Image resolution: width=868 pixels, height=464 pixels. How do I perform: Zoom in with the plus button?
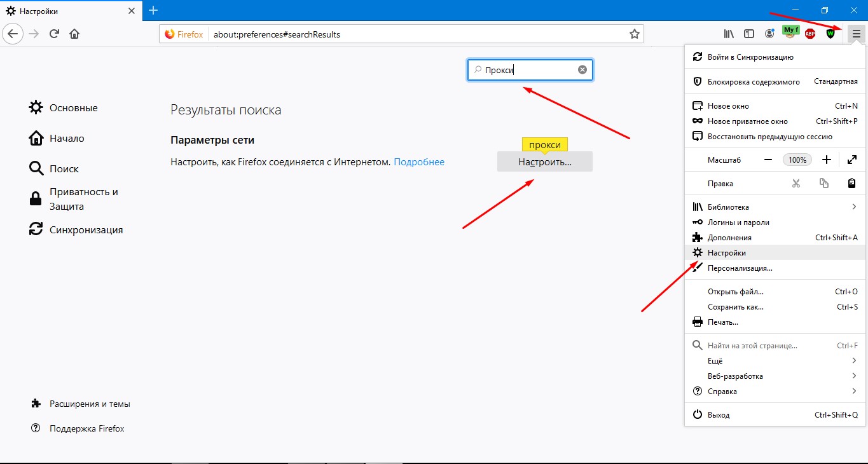coord(826,160)
